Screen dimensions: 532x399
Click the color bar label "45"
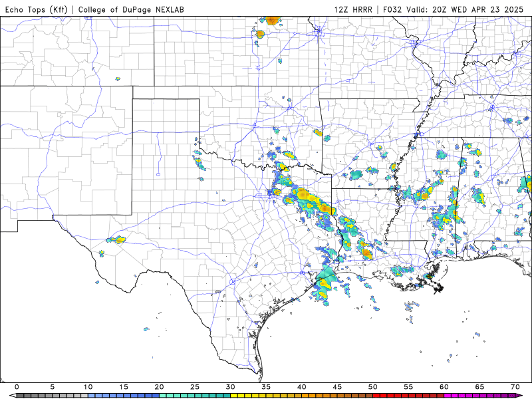click(337, 387)
